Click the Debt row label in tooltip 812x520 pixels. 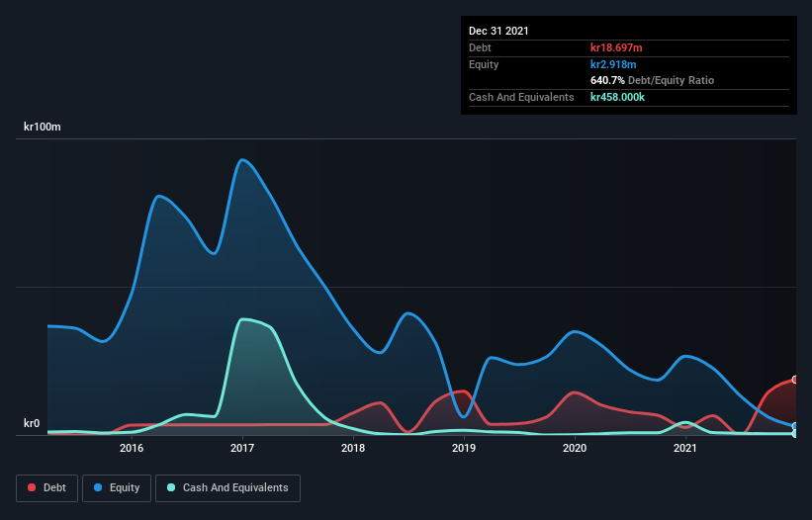pyautogui.click(x=480, y=47)
